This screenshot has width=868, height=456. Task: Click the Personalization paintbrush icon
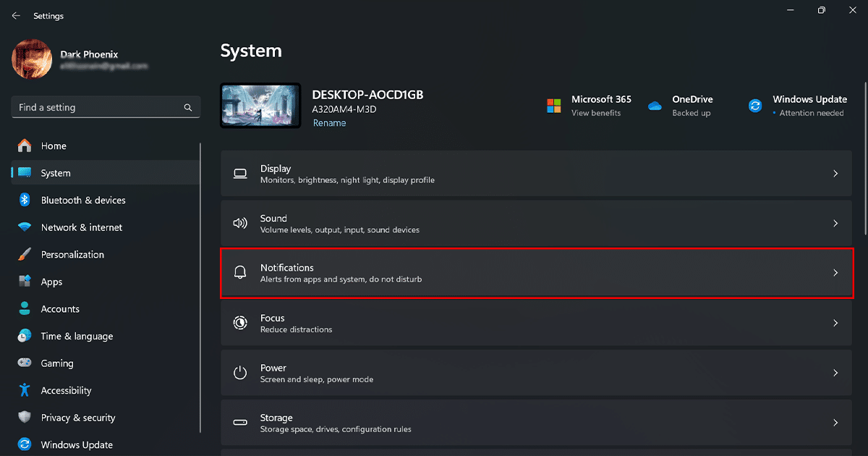[25, 255]
